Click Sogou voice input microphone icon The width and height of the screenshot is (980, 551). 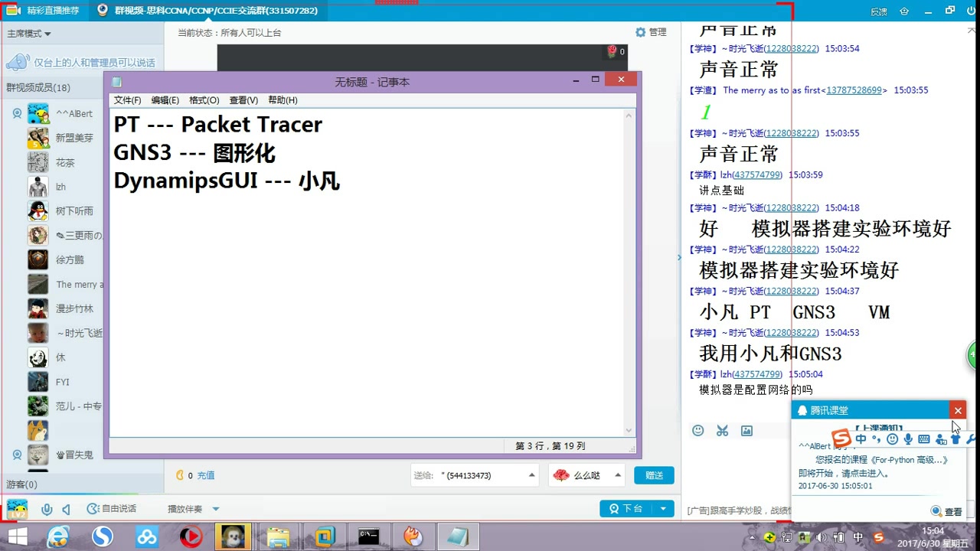[x=908, y=439]
